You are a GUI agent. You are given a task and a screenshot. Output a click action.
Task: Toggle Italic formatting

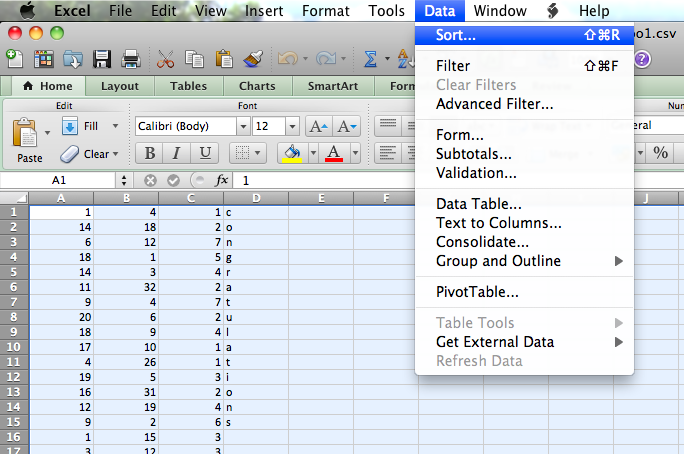click(x=176, y=153)
